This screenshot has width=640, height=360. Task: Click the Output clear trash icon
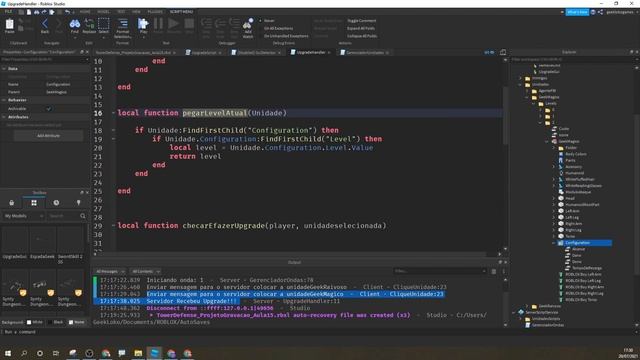tap(494, 271)
